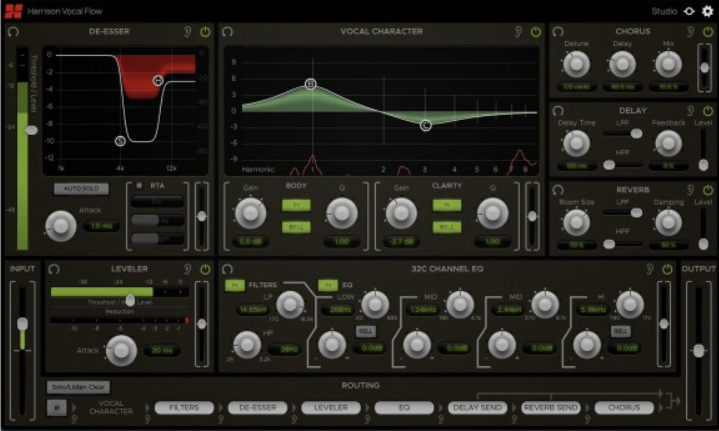719x431 pixels.
Task: Reset the 32C Channel EQ section
Action: click(x=227, y=269)
